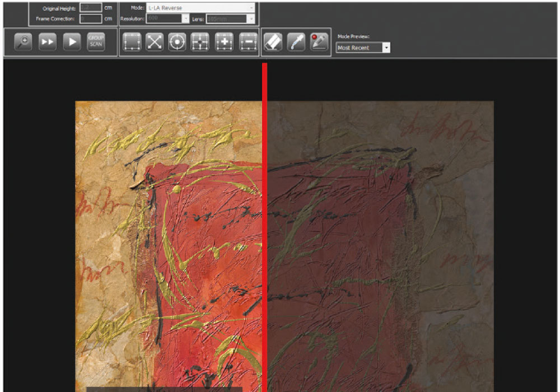Select the pencil tool with red dot
The image size is (560, 392).
coord(319,42)
